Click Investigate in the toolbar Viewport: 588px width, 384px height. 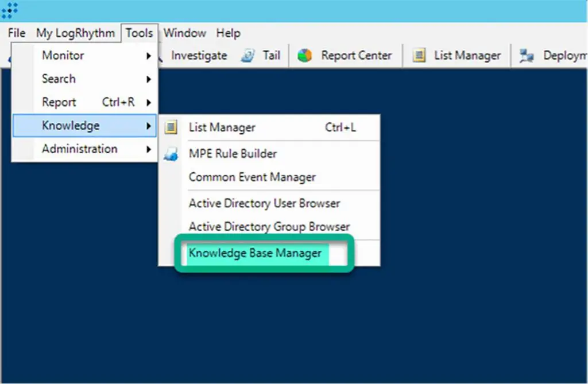click(x=199, y=56)
